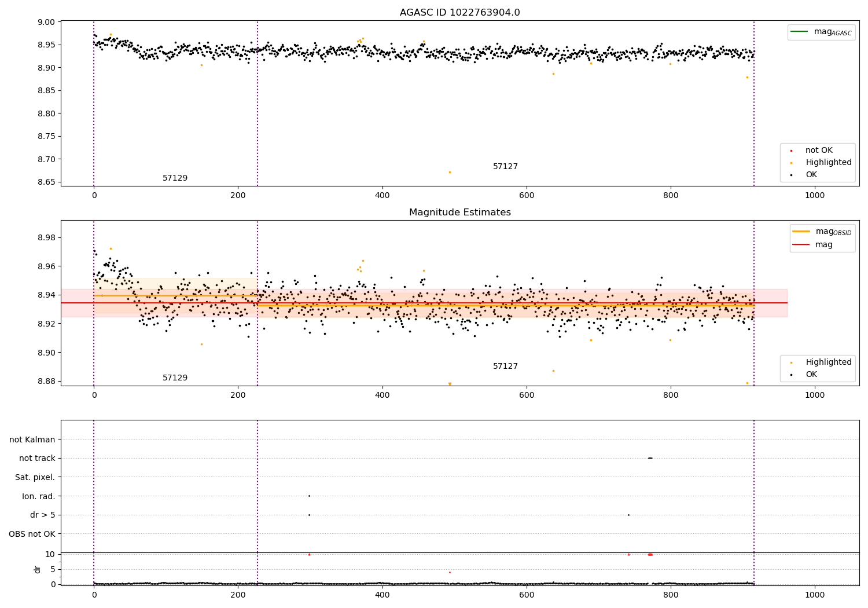This screenshot has width=868, height=608.
Task: Click the 'OBS not OK' axis label
Action: pos(32,534)
